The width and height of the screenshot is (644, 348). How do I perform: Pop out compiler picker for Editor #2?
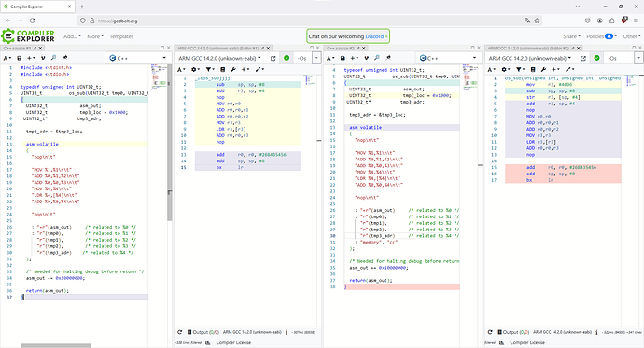point(583,58)
